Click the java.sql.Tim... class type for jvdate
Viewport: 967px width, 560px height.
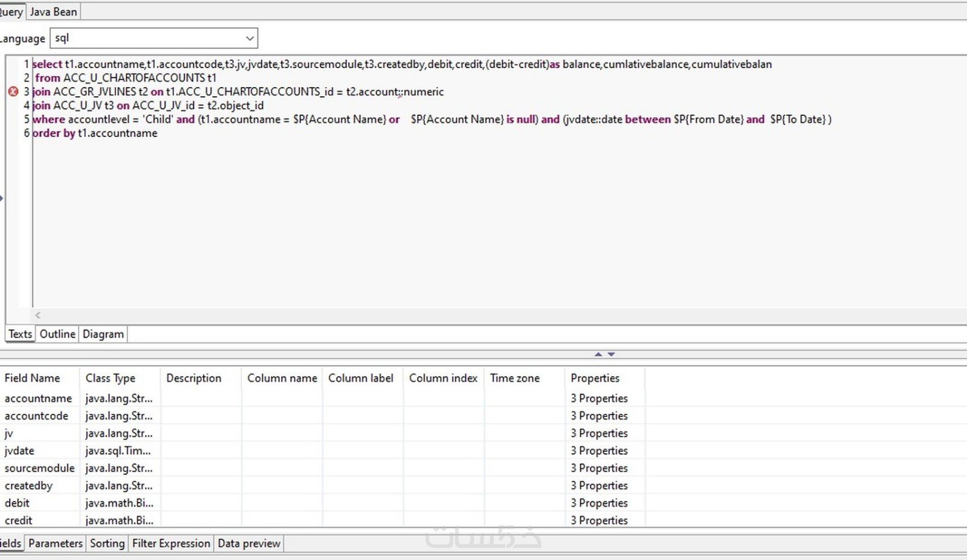(x=118, y=451)
